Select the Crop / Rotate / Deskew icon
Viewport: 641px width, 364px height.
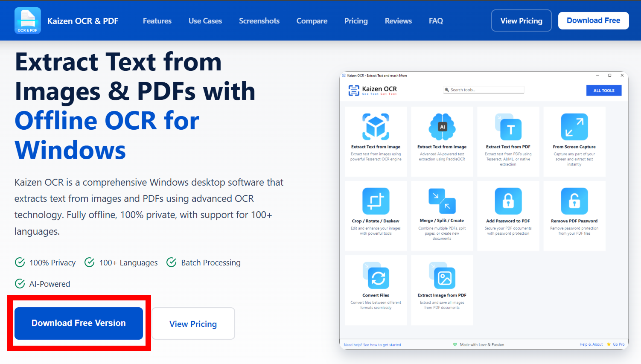tap(376, 201)
